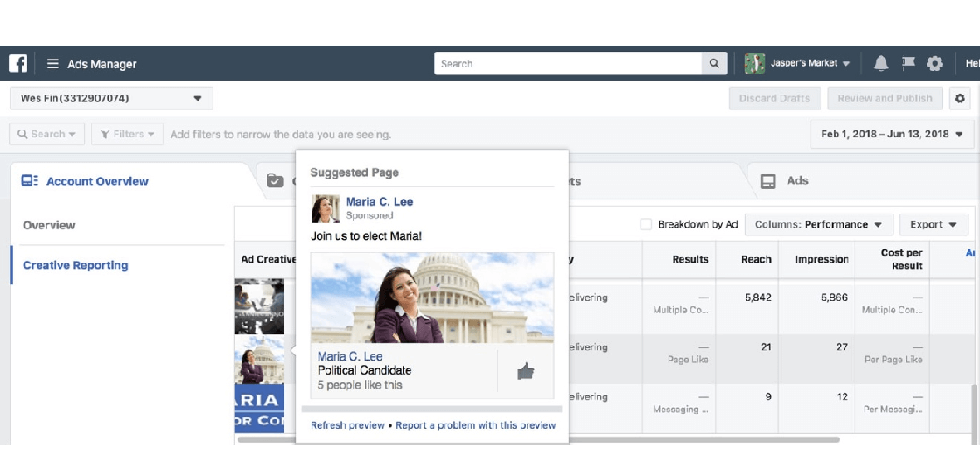Click the blue campaign banner thumbnail
This screenshot has height=456, width=980.
pyautogui.click(x=259, y=409)
